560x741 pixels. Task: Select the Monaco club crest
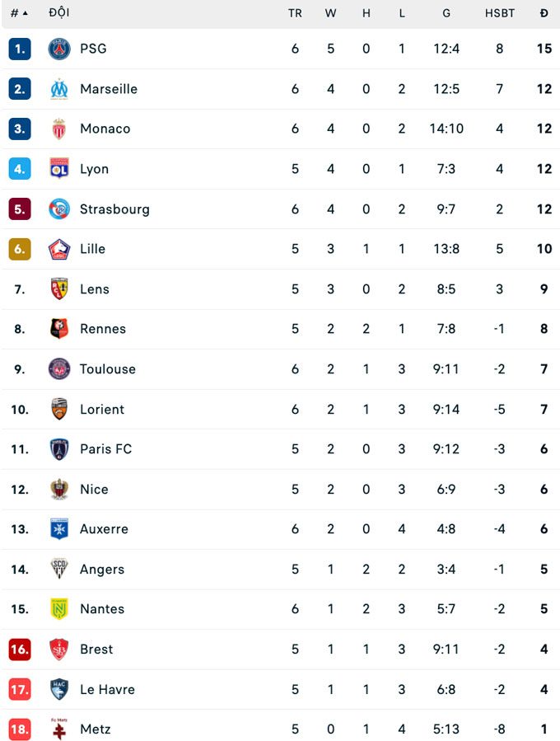click(x=59, y=129)
